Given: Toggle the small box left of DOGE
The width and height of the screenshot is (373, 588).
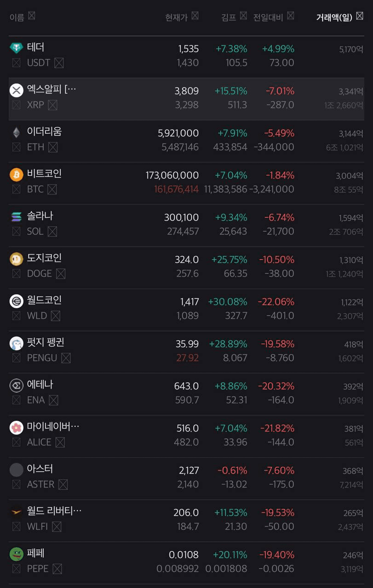Looking at the screenshot, I should point(17,274).
